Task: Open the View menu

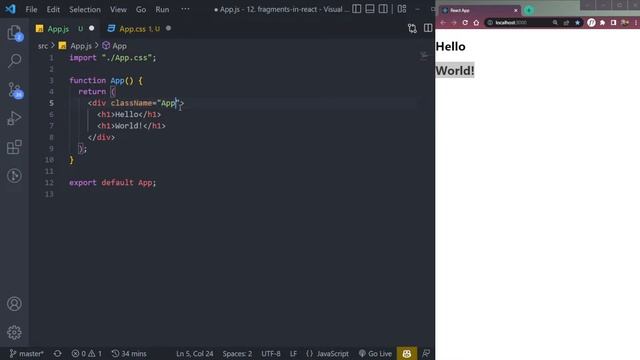Action: click(118, 9)
